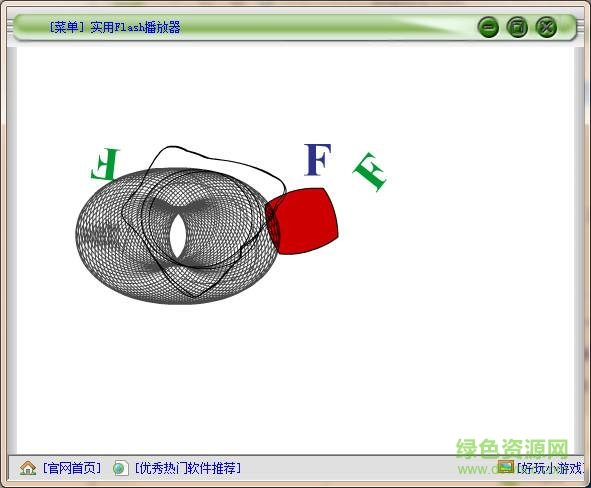Click the mirrored green F on the left
Screen dimensions: 591x488
[105, 164]
